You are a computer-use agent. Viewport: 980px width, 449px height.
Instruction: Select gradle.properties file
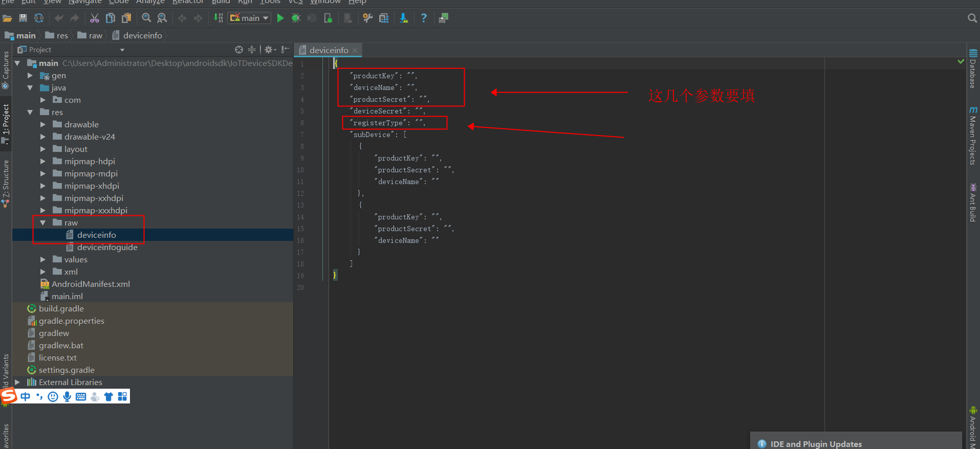pyautogui.click(x=71, y=321)
